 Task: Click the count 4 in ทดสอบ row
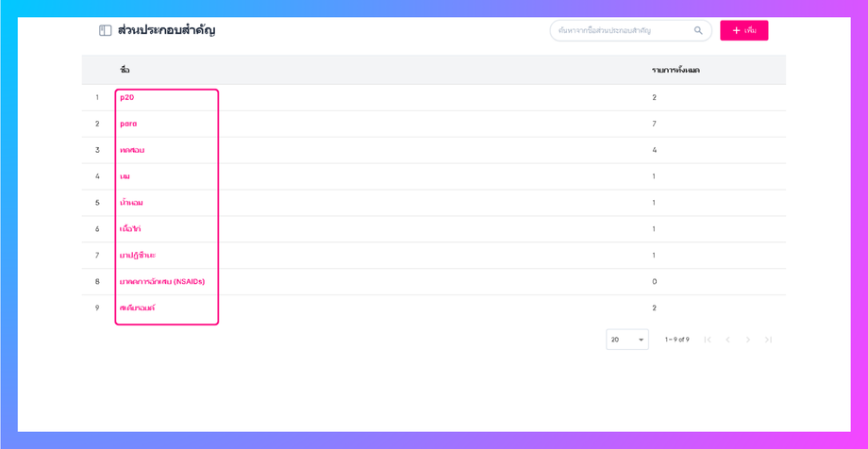655,150
